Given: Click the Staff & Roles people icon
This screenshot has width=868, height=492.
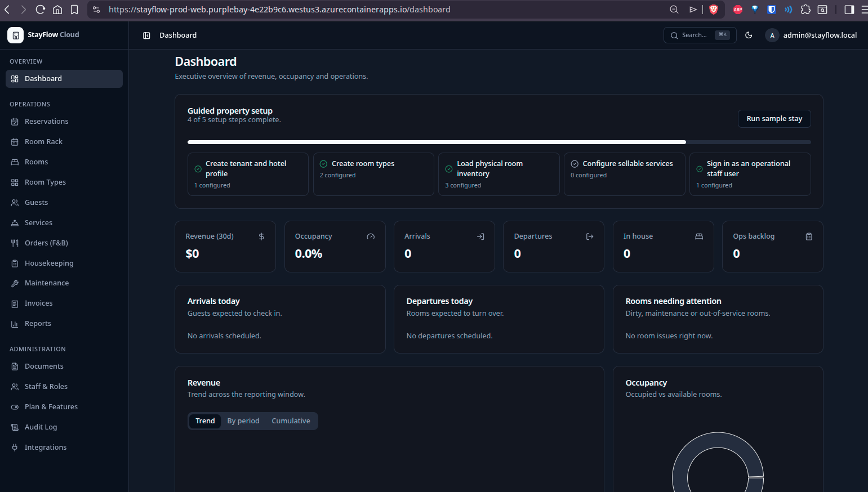Looking at the screenshot, I should [15, 387].
